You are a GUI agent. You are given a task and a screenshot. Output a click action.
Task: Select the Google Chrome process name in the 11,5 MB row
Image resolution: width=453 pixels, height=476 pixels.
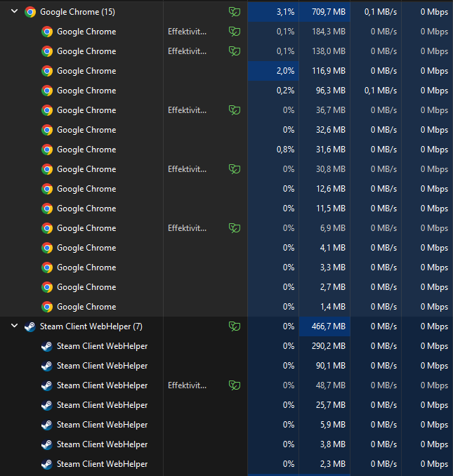86,209
